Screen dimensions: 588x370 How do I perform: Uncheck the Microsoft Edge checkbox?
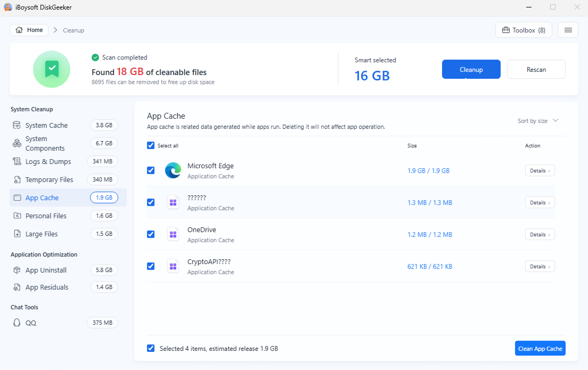click(151, 170)
